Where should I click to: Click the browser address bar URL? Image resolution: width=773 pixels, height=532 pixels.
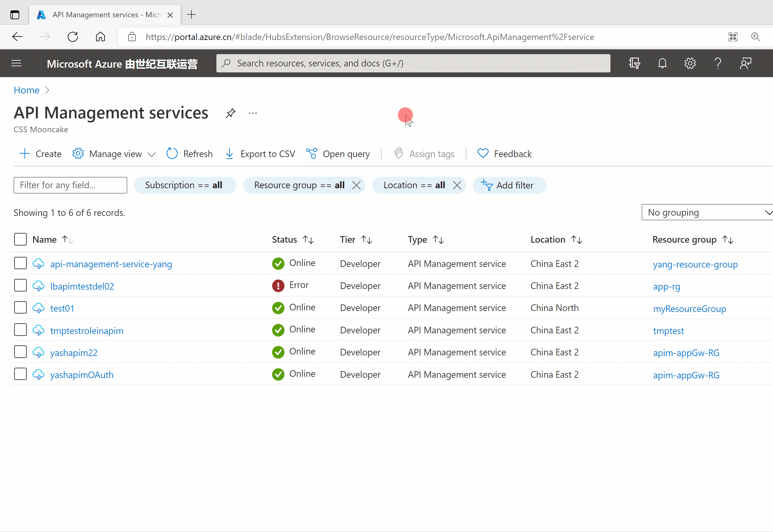[370, 37]
